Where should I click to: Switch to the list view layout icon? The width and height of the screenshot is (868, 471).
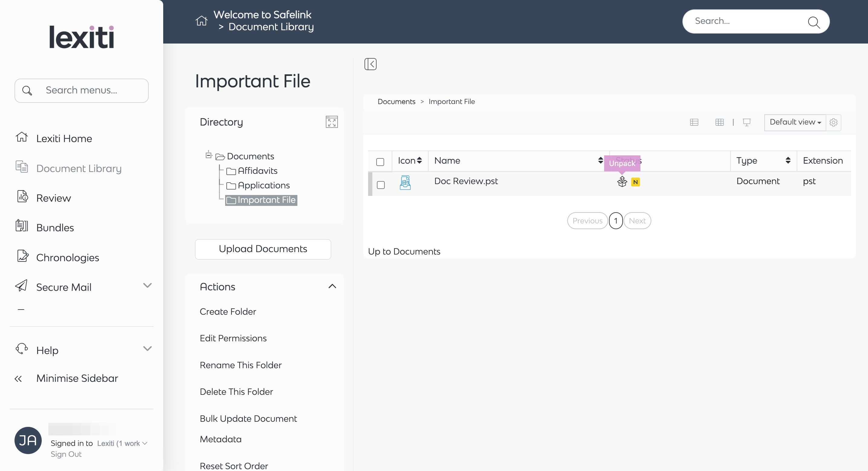click(x=694, y=122)
